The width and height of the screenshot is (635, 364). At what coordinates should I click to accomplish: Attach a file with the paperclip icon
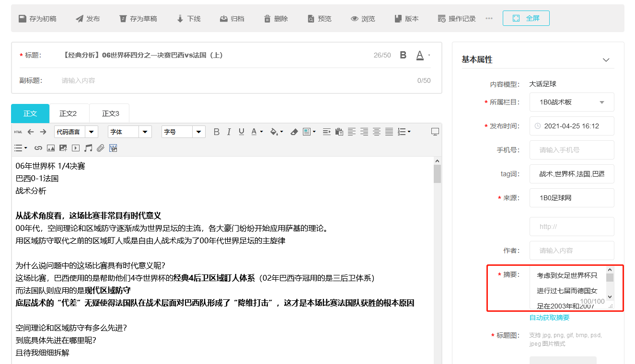click(101, 148)
